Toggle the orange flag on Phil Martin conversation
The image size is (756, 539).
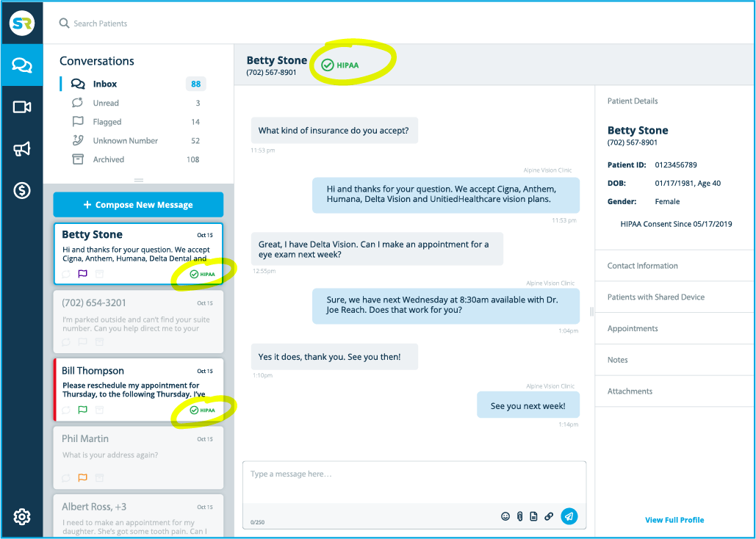click(83, 477)
